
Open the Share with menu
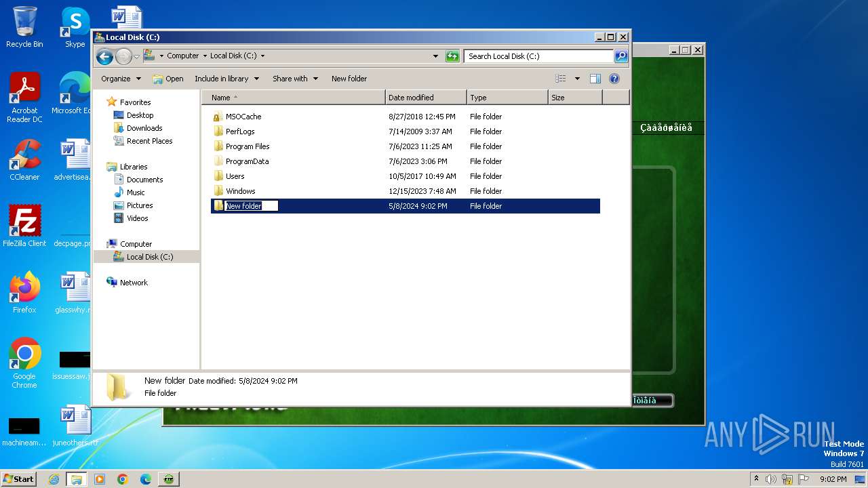(x=295, y=79)
